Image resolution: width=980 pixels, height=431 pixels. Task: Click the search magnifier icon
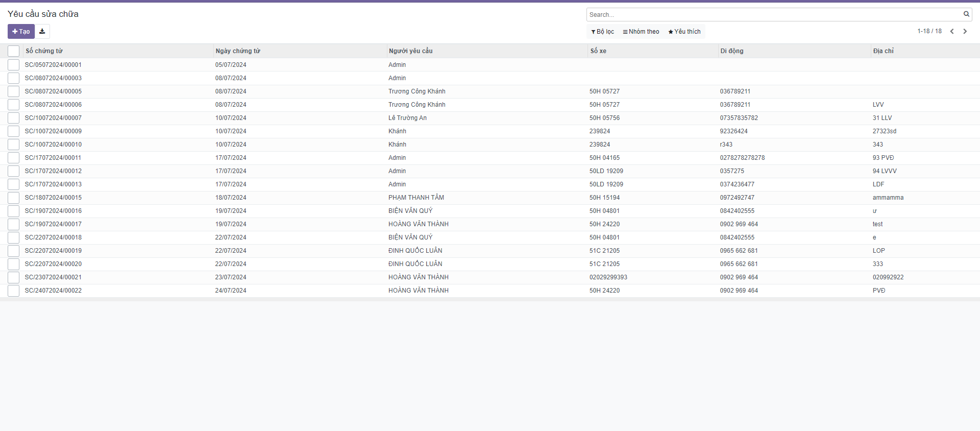pos(966,14)
